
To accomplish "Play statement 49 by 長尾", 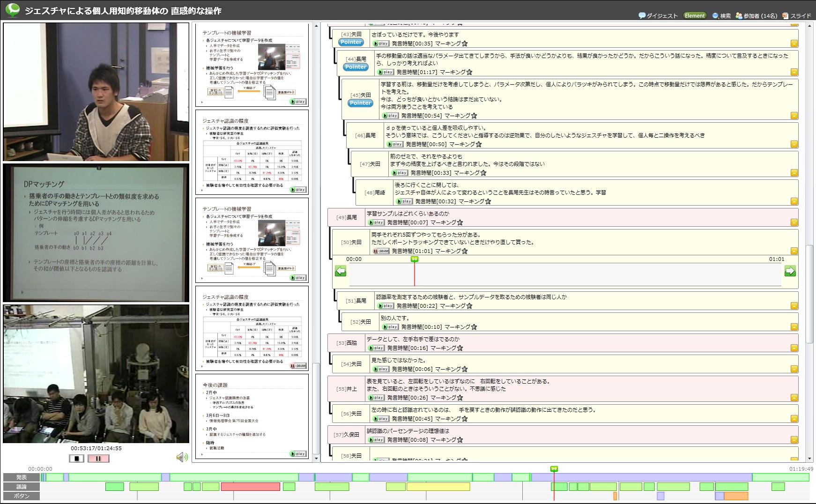I will [376, 222].
